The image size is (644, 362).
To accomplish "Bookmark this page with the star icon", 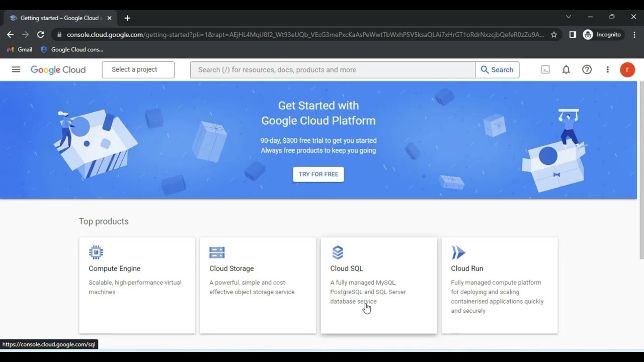I will coord(554,35).
